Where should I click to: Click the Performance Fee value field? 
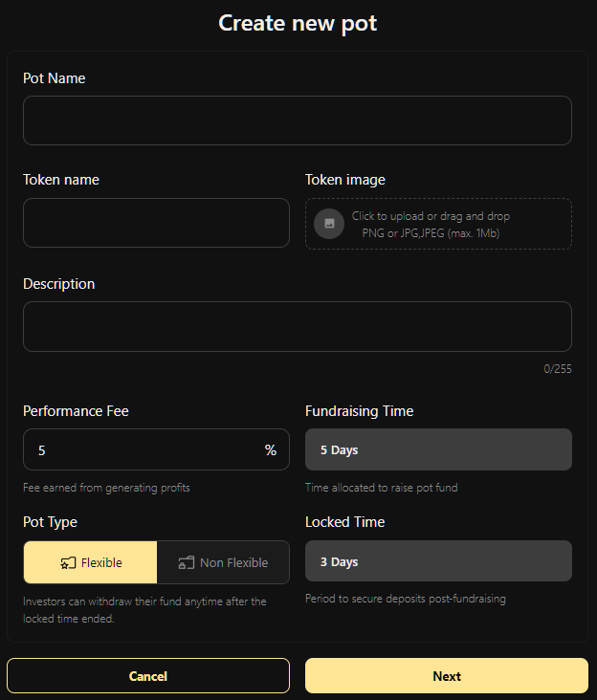tap(144, 450)
